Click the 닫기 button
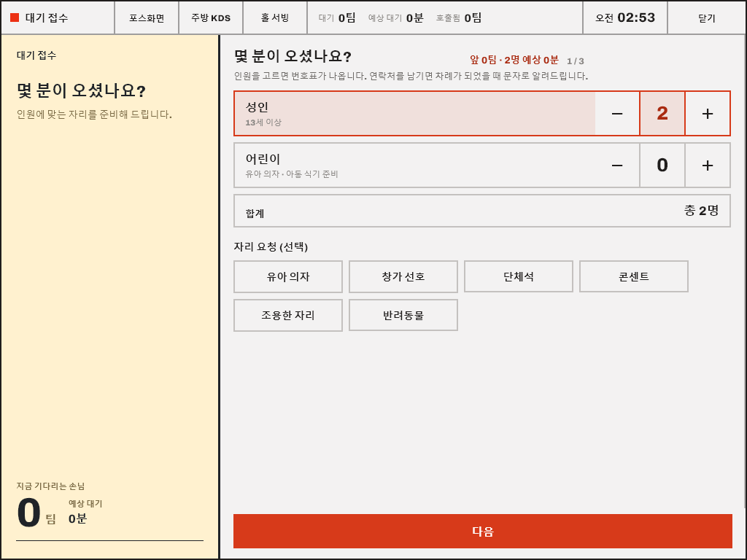 [706, 18]
